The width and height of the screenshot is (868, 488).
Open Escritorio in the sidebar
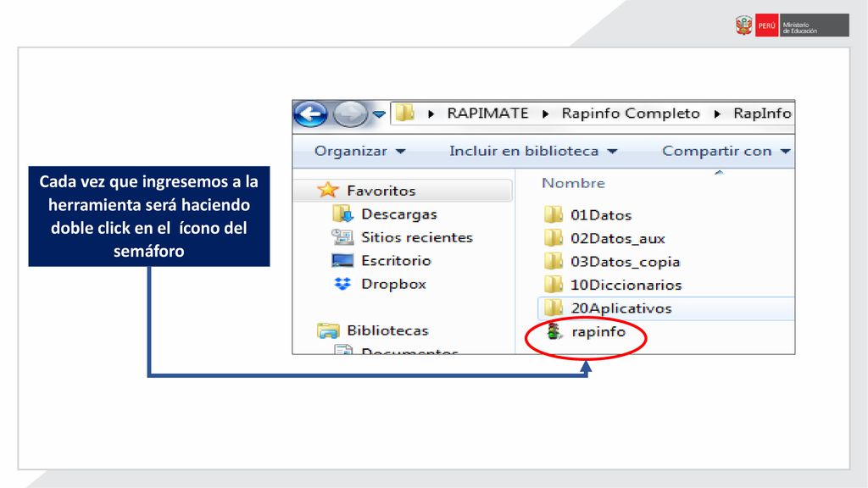point(396,261)
